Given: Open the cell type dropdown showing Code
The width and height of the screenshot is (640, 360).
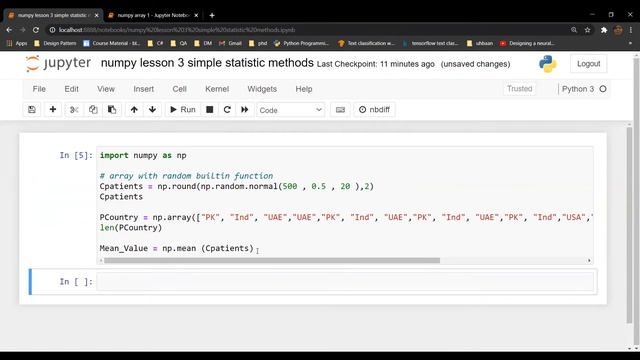Looking at the screenshot, I should click(291, 110).
